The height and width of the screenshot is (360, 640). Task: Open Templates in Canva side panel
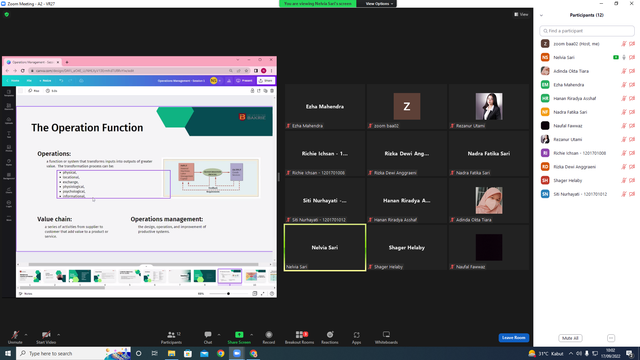pyautogui.click(x=9, y=93)
